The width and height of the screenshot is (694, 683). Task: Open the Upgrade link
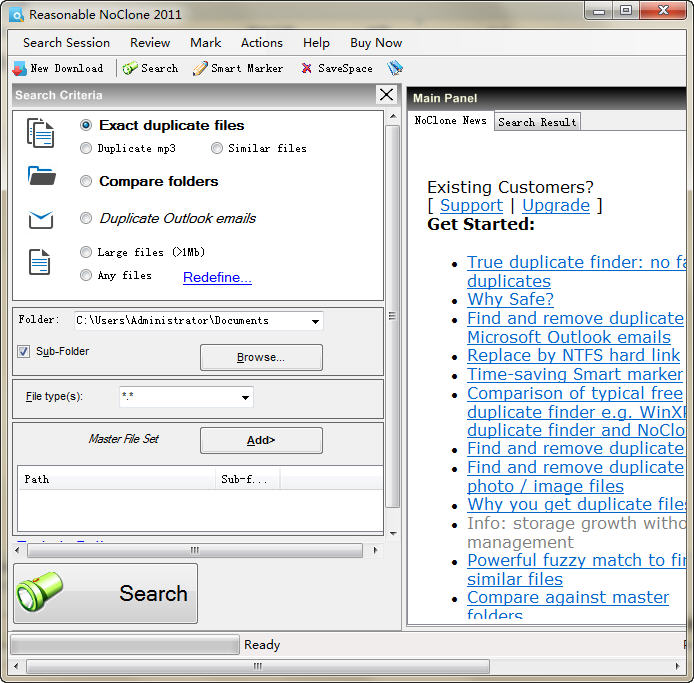(556, 205)
